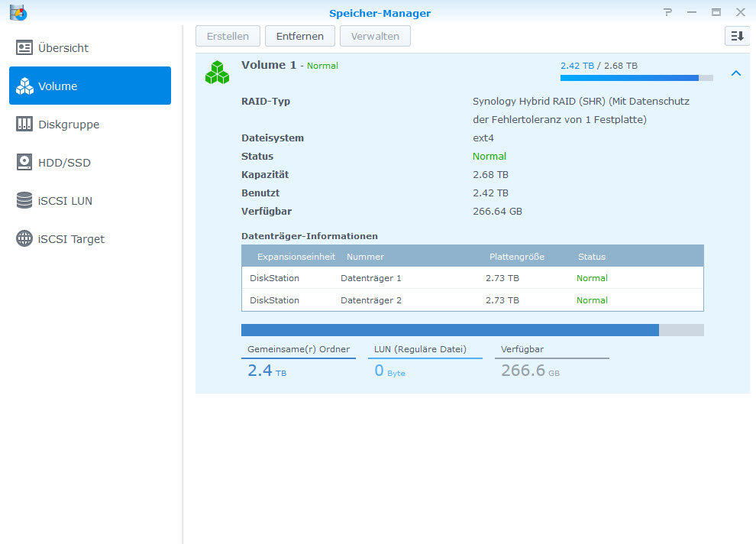Click the Speicher-Manager app icon in title bar
Image resolution: width=756 pixels, height=544 pixels.
pos(18,12)
